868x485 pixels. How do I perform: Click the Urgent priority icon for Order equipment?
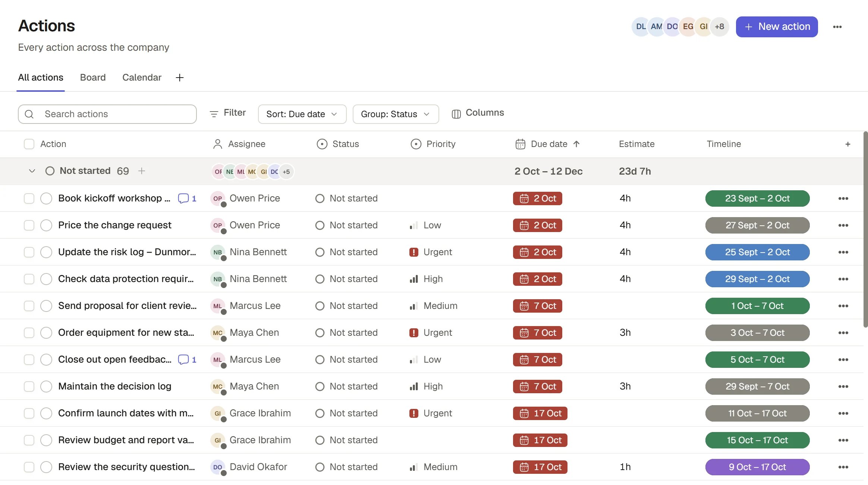(x=413, y=332)
